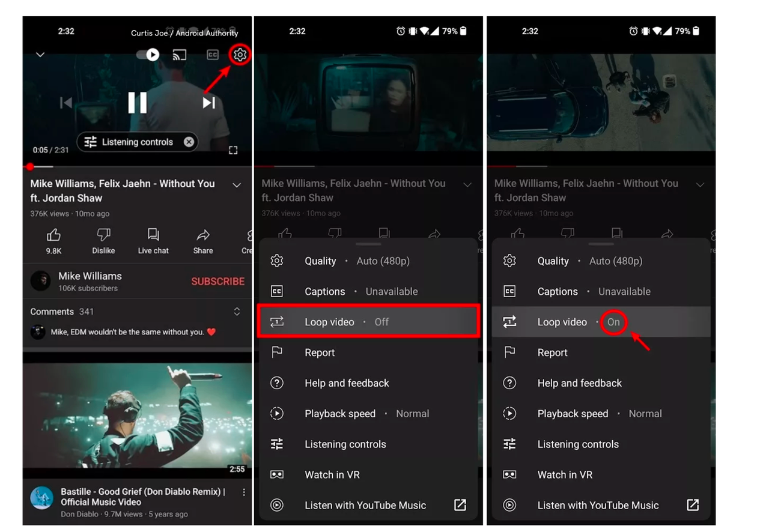The height and width of the screenshot is (532, 769).
Task: Click the Help and feedback question mark icon
Action: [276, 383]
